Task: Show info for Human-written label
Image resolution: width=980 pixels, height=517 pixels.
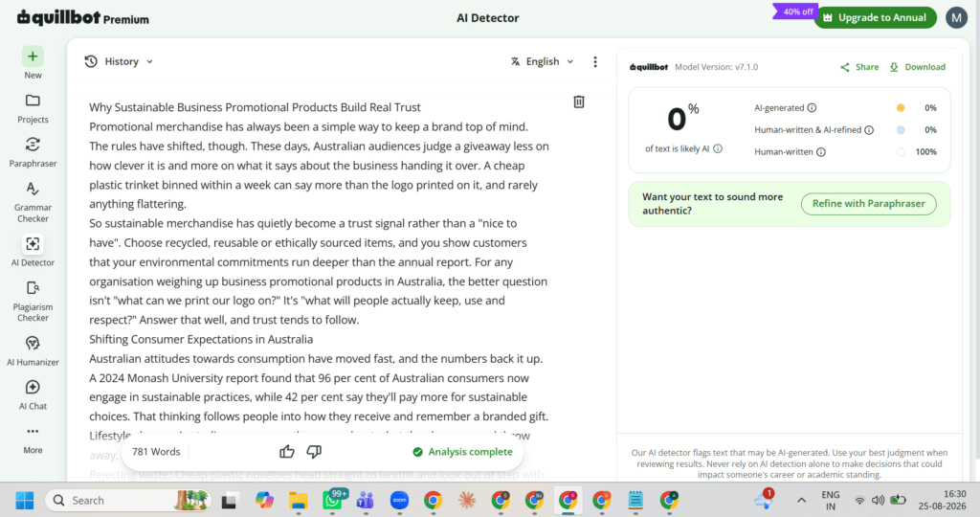Action: [x=821, y=152]
